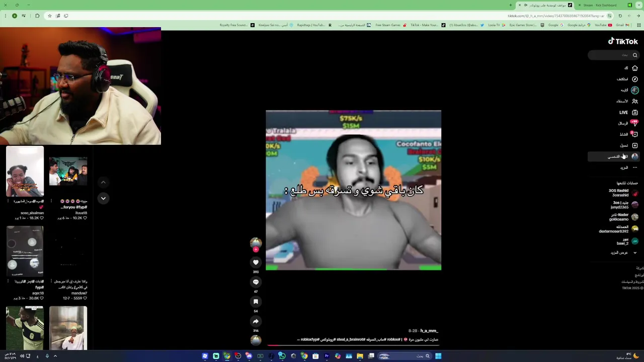Open the Explore compass icon
644x362 pixels.
635,79
